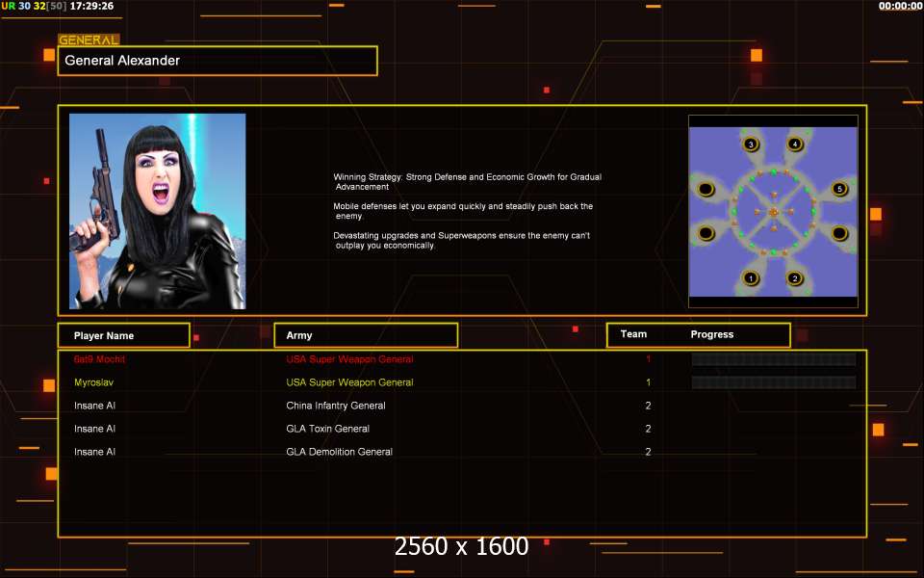924x578 pixels.
Task: Click start position 1 on the minimap
Action: click(750, 277)
